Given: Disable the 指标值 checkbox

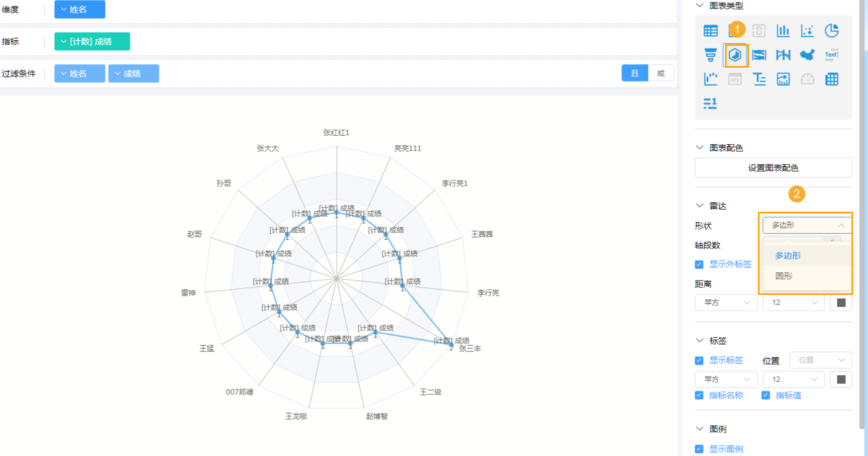Looking at the screenshot, I should pos(766,395).
